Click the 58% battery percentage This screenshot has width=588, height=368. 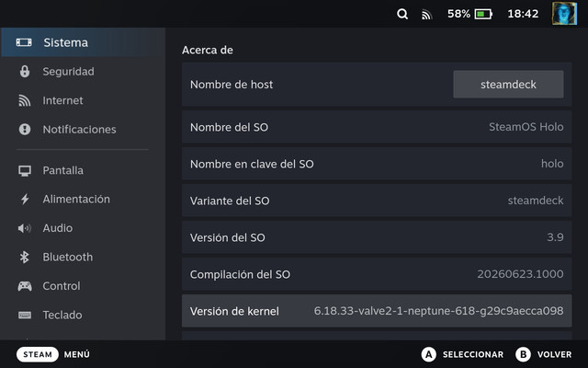point(458,14)
